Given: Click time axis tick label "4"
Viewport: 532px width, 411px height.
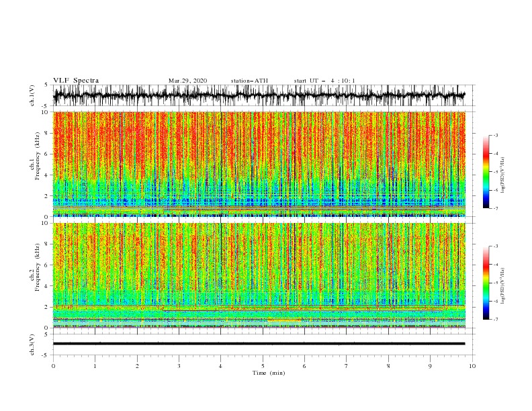Looking at the screenshot, I should (220, 366).
